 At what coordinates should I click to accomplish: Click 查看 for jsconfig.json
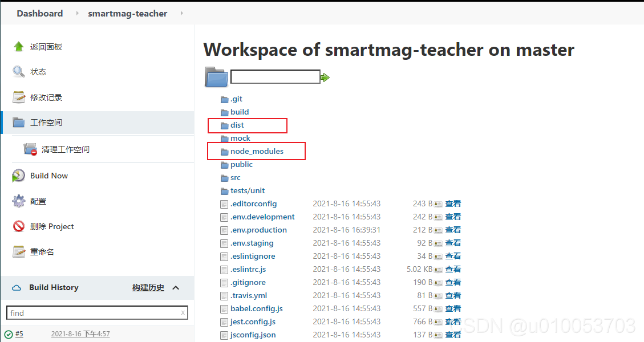453,335
